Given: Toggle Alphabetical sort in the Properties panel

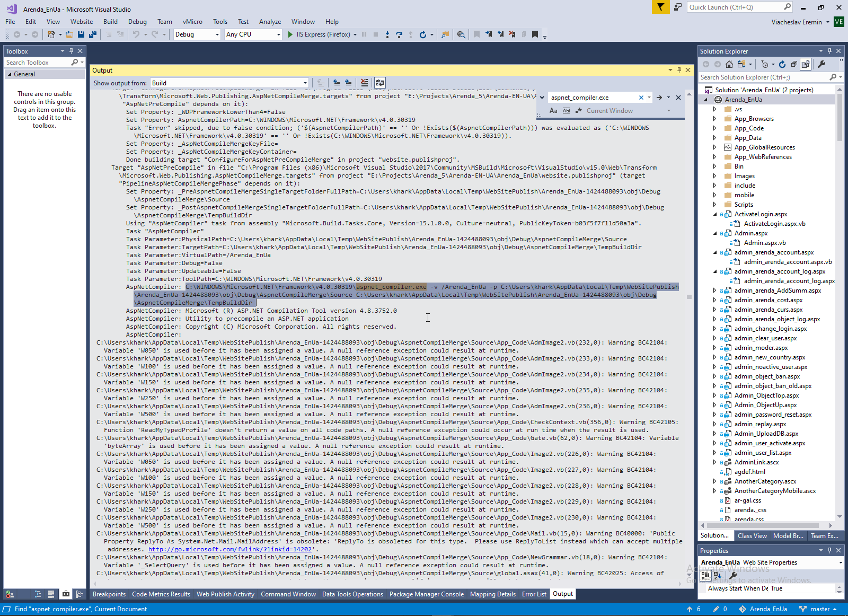Looking at the screenshot, I should [718, 575].
